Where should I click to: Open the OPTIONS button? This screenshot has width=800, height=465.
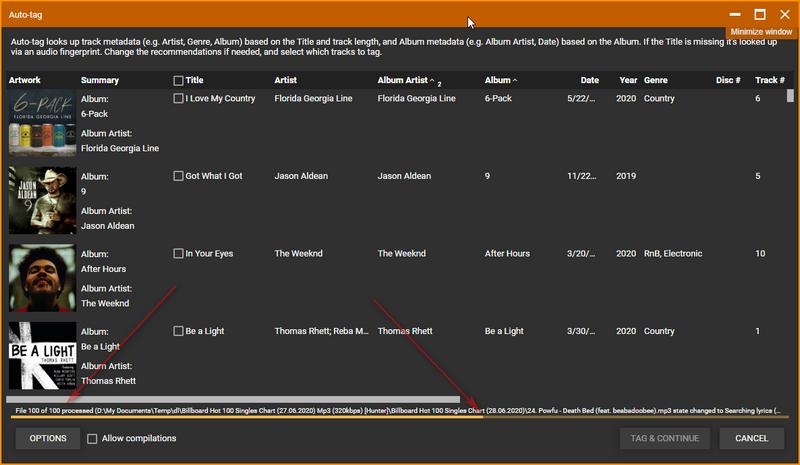coord(48,439)
